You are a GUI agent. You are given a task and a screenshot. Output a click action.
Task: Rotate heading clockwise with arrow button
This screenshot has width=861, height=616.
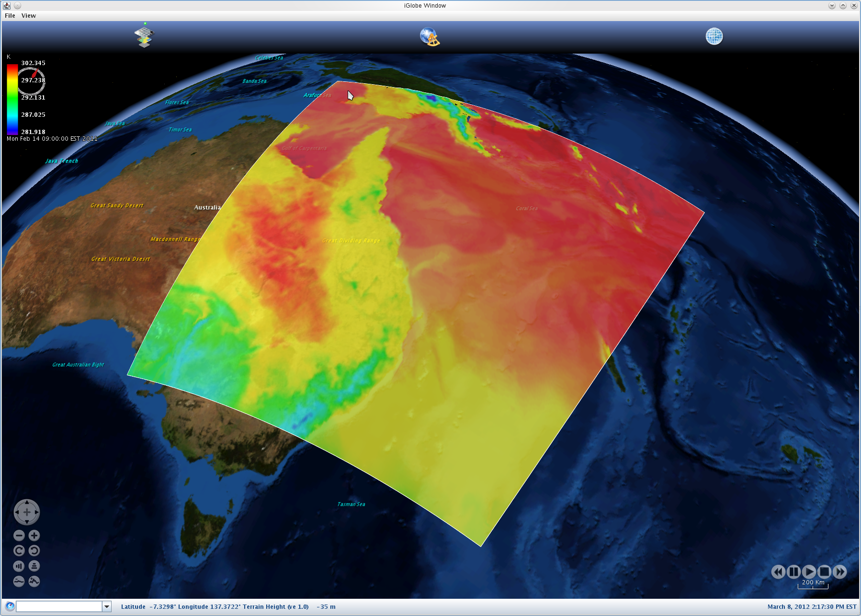click(x=19, y=551)
